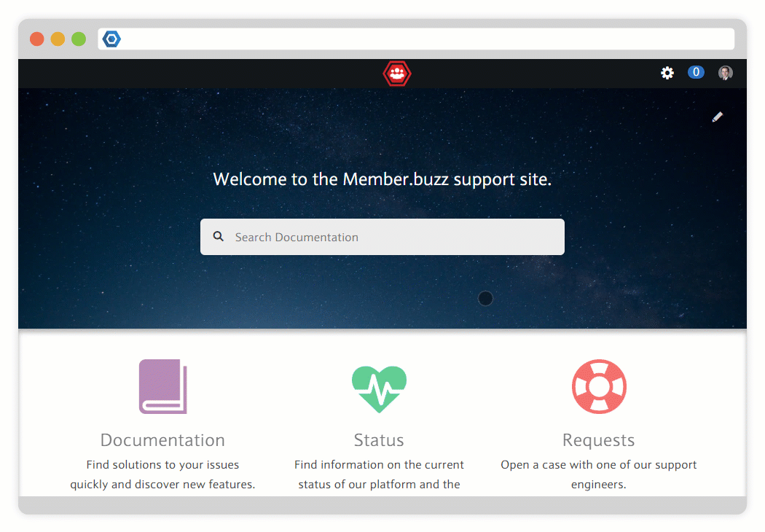The height and width of the screenshot is (532, 765).
Task: Click the 'Find information on the current status' text
Action: pyautogui.click(x=379, y=465)
